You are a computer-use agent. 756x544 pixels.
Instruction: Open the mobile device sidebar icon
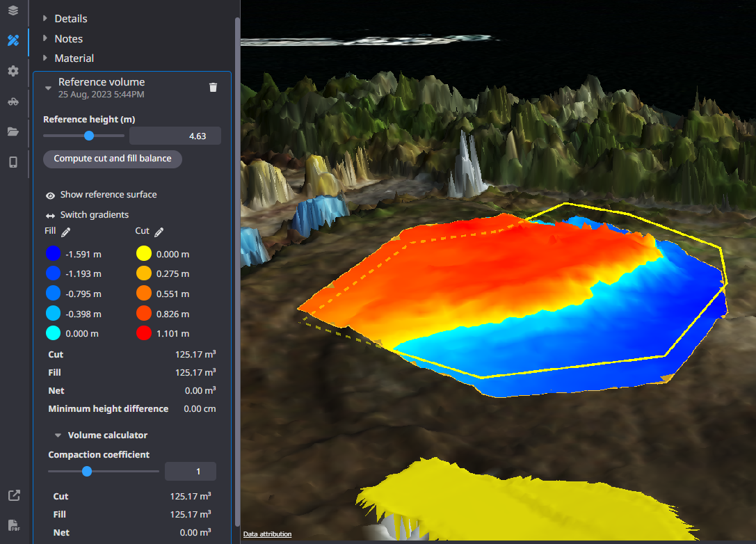[x=13, y=162]
